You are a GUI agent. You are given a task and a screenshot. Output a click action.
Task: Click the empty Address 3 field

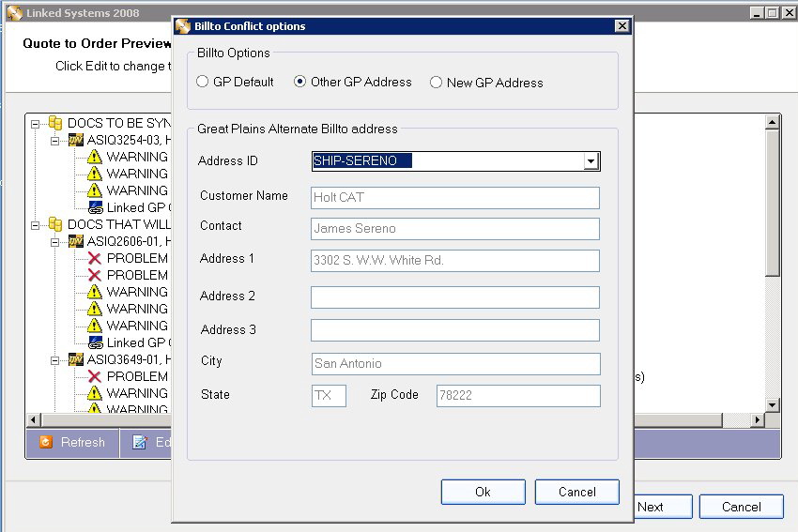point(455,330)
